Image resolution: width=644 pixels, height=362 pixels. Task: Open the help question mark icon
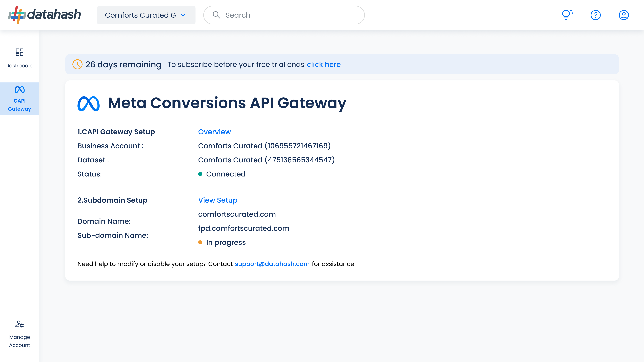pyautogui.click(x=595, y=15)
